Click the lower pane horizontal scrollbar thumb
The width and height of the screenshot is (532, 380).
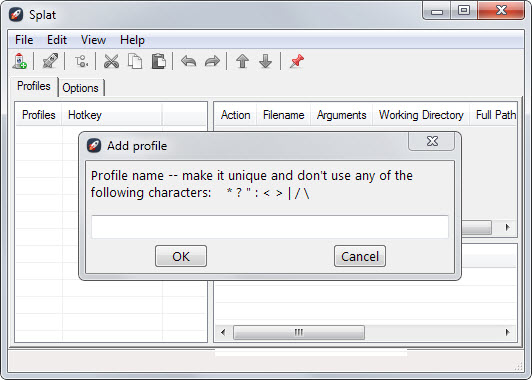coord(299,332)
